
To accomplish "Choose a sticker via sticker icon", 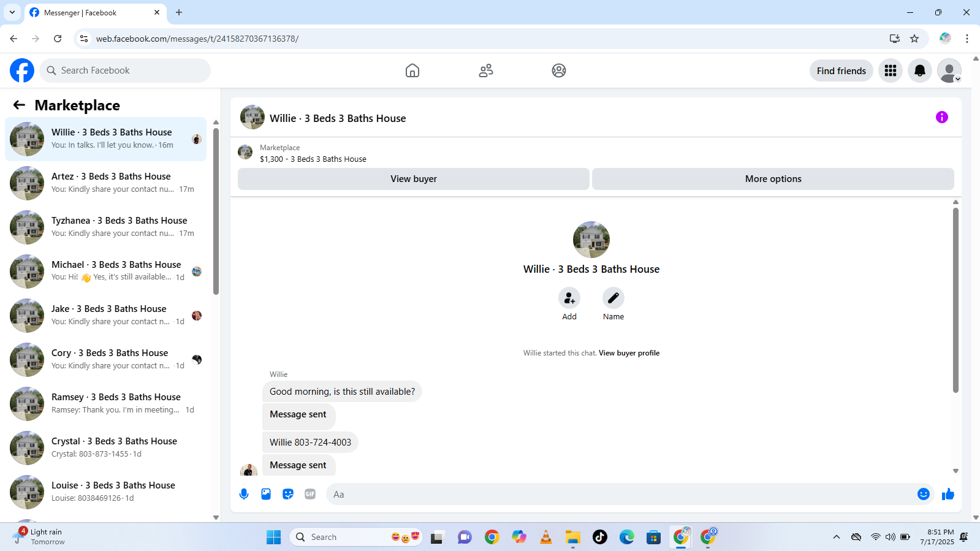I will pyautogui.click(x=288, y=494).
